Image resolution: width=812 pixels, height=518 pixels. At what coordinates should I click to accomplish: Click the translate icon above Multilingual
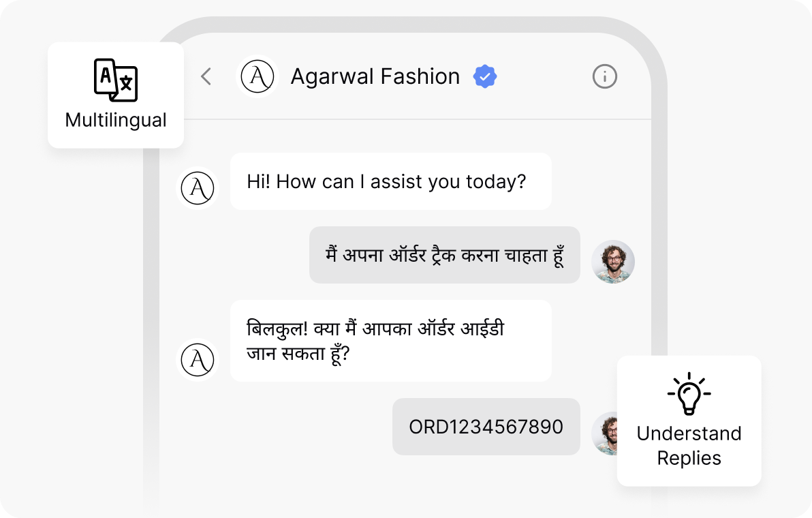[x=116, y=80]
